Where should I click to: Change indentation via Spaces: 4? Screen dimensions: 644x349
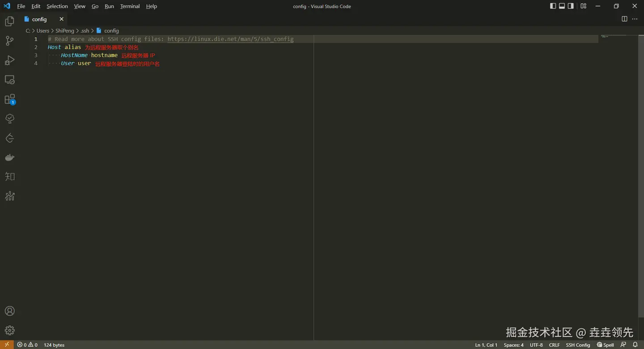tap(513, 345)
